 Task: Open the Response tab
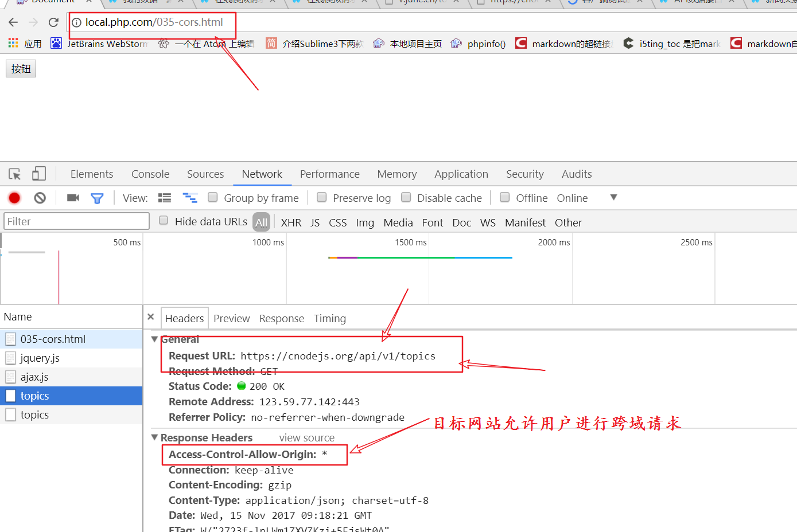coord(281,319)
